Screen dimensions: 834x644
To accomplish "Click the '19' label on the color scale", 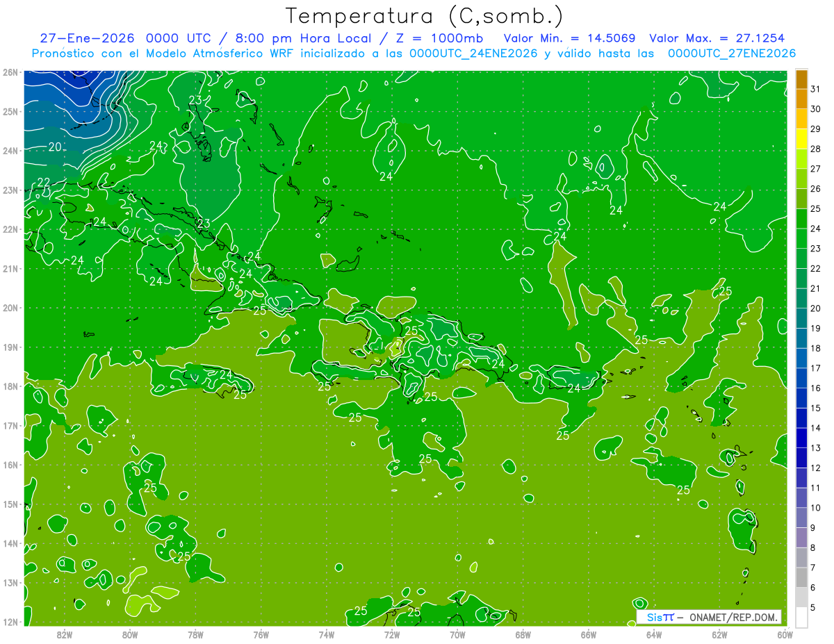I will (816, 329).
